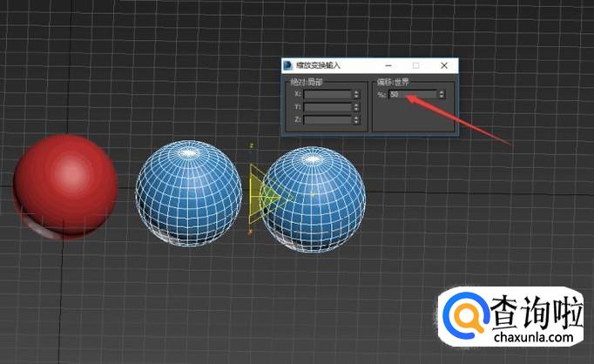Select the red sphere in viewport

65,187
